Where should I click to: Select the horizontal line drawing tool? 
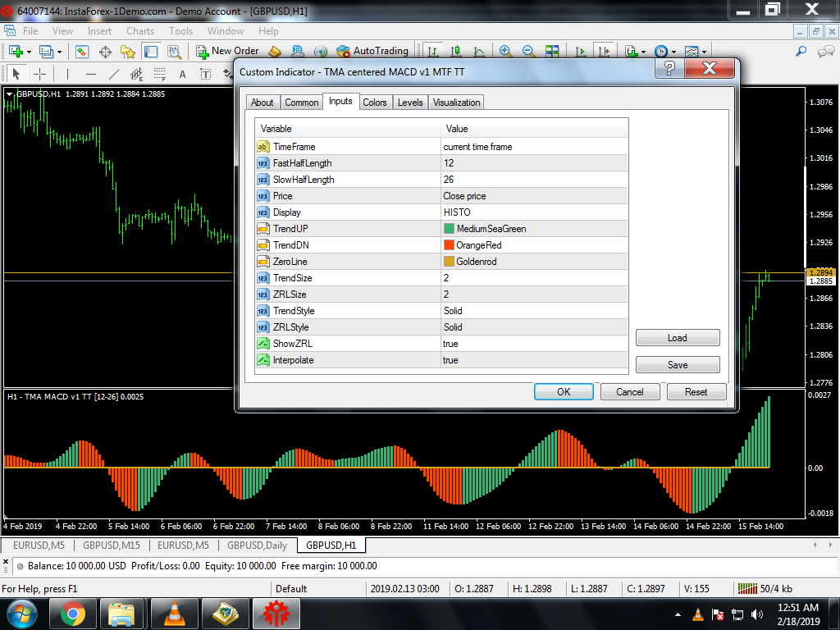pos(91,73)
